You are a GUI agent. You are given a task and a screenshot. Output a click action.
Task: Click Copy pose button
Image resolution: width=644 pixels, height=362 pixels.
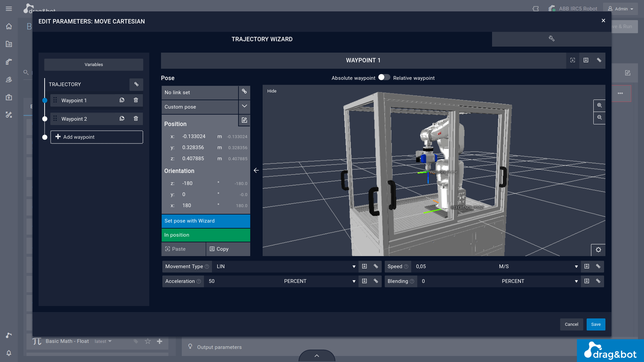tap(228, 249)
